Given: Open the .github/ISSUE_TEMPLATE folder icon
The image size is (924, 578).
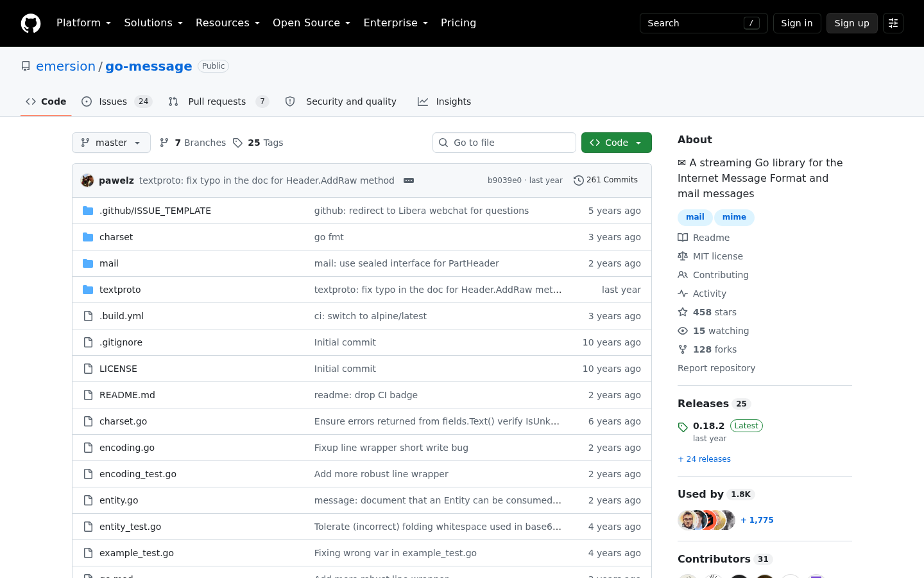Looking at the screenshot, I should pos(88,211).
